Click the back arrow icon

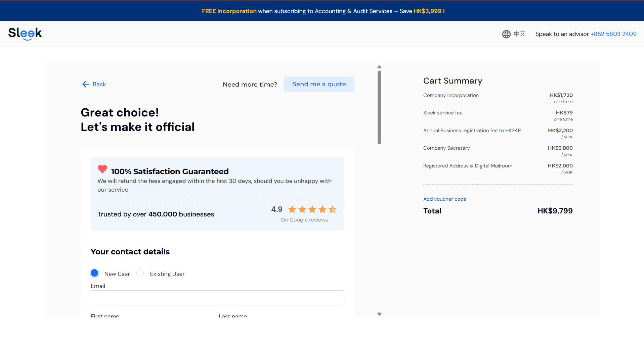click(x=86, y=84)
